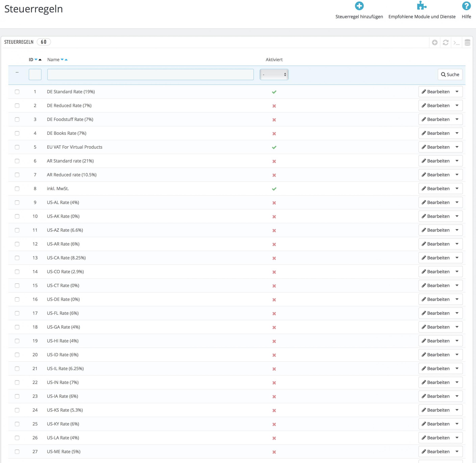Click the Name filter text field
This screenshot has width=476, height=463.
click(x=150, y=74)
